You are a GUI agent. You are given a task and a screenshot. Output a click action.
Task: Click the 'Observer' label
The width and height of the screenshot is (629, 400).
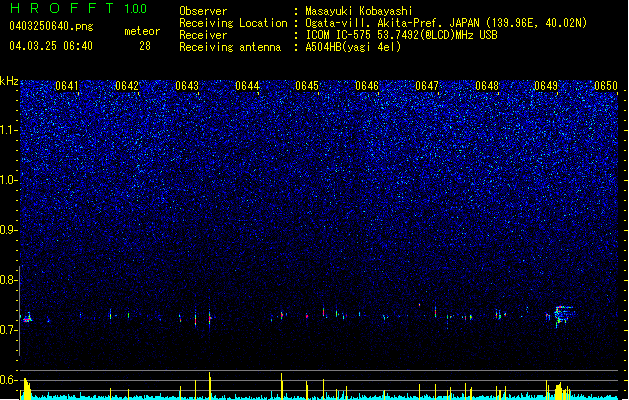click(203, 11)
